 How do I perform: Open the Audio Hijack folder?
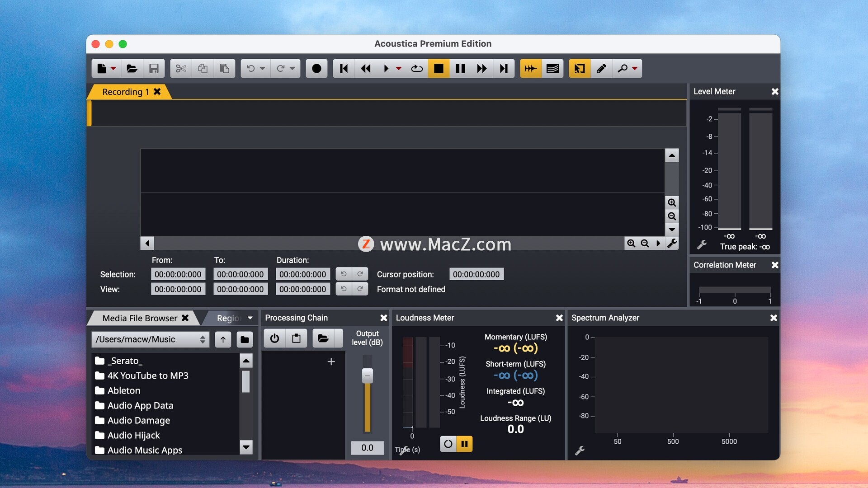[127, 435]
